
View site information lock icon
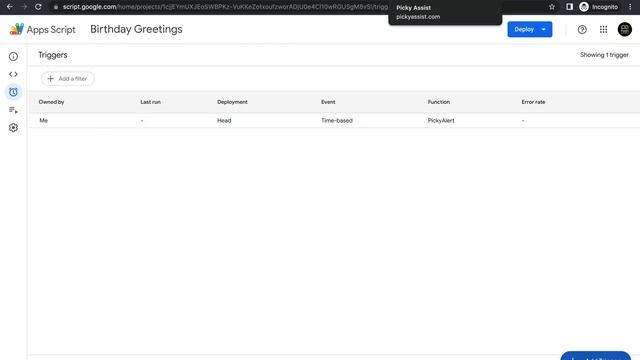click(x=56, y=7)
